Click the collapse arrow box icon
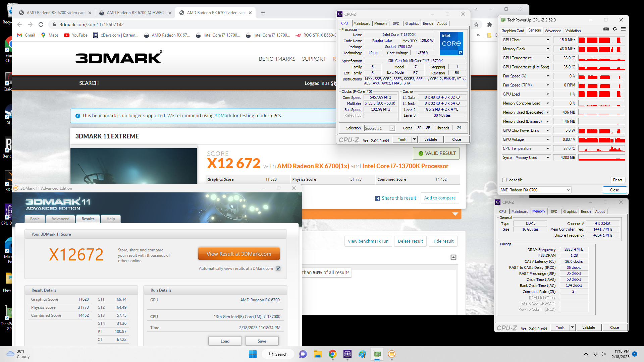Image resolution: width=644 pixels, height=362 pixels. pyautogui.click(x=453, y=257)
